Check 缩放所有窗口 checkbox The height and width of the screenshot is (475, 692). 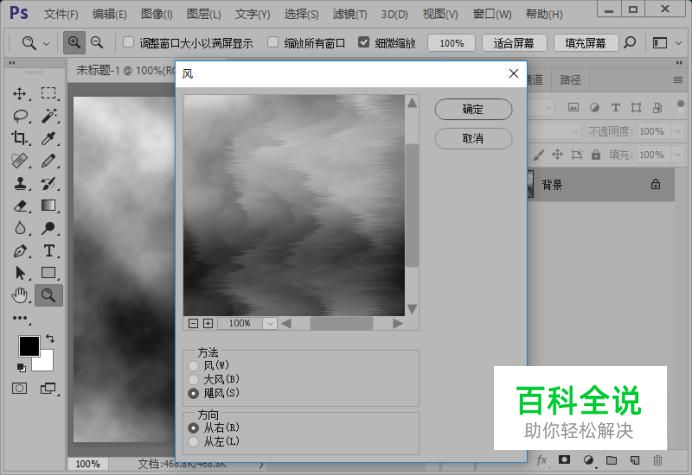[x=272, y=42]
